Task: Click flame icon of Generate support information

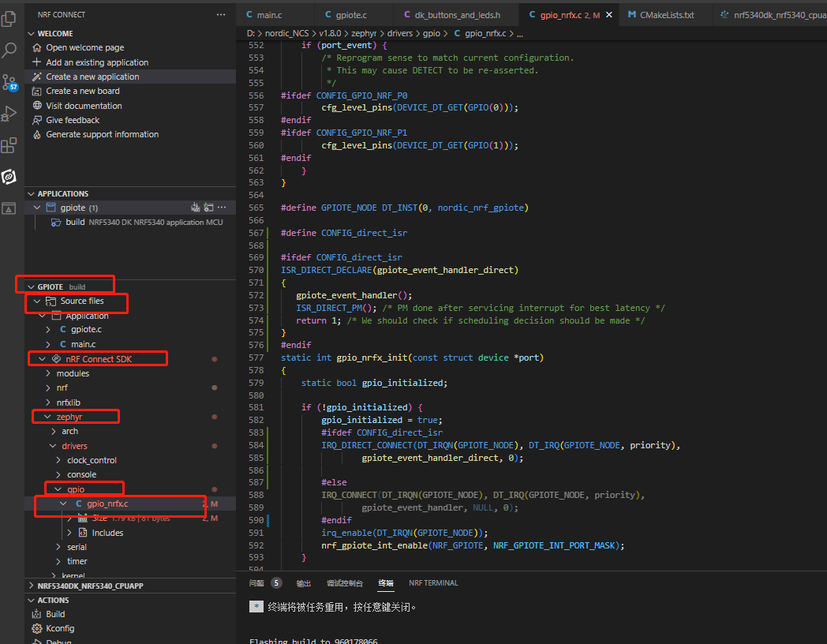Action: [x=37, y=134]
